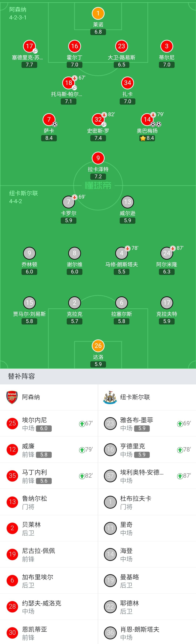
Task: Open 纽卡斯尔联 team name in substitutes
Action: 135,397
